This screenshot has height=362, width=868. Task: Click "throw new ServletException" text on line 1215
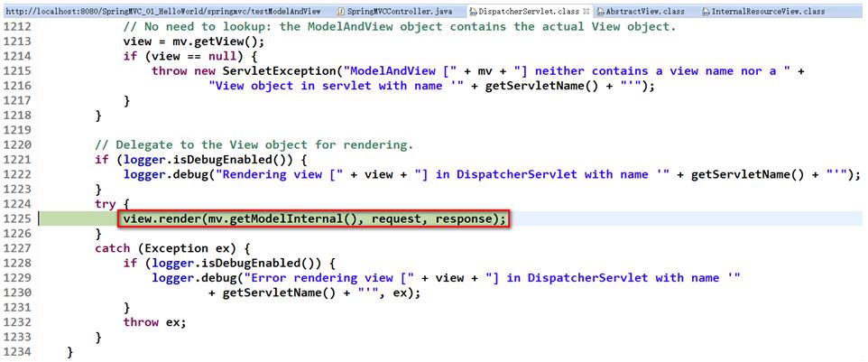245,70
